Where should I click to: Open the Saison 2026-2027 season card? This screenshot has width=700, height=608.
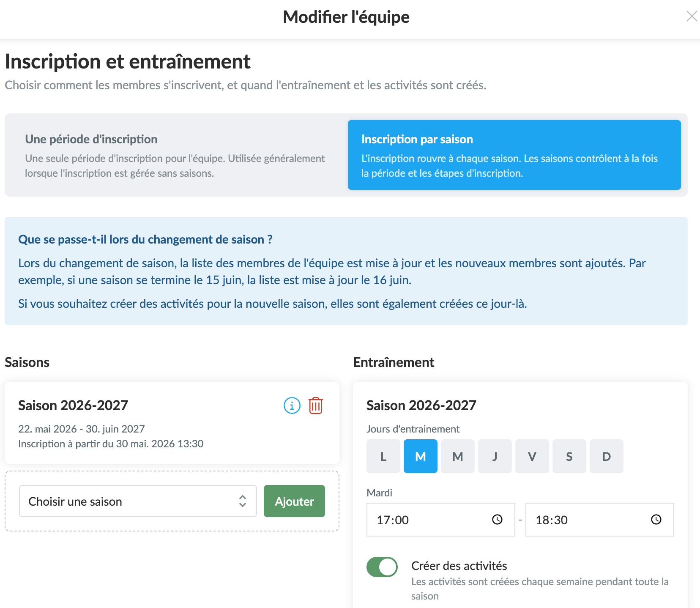[172, 423]
